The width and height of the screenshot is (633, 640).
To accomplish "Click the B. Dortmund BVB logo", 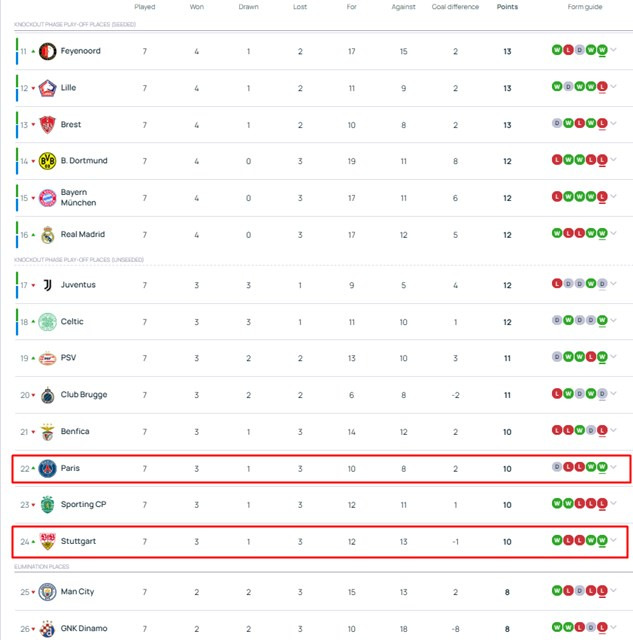I will pyautogui.click(x=47, y=161).
